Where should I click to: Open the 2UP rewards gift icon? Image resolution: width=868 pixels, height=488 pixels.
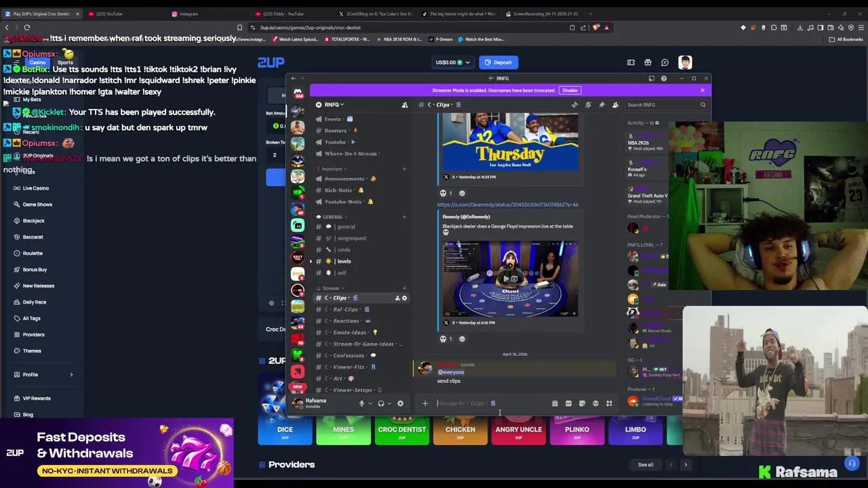(648, 62)
